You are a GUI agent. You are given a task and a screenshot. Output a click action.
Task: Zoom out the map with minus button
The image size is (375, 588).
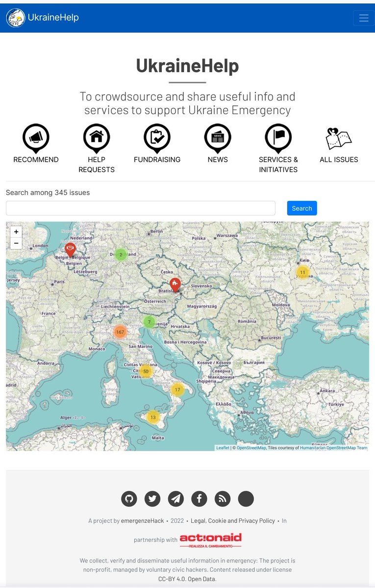tap(16, 244)
